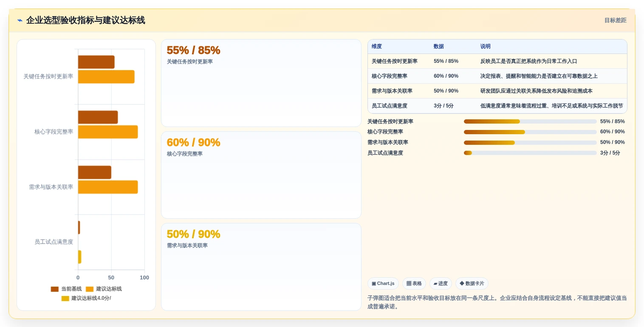Click table data cell 55% / 85%

coord(446,61)
